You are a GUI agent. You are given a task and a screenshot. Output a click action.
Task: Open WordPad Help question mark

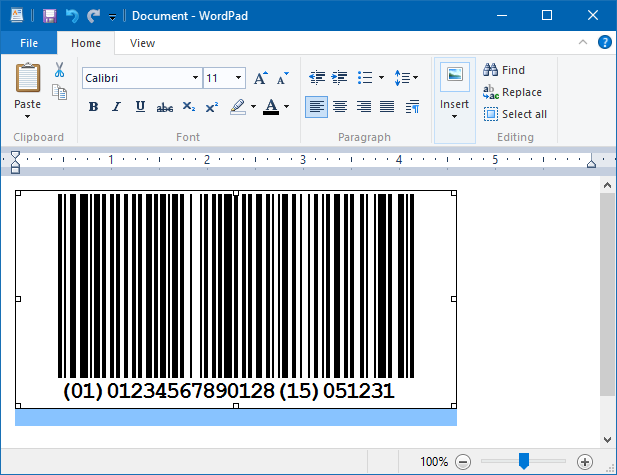coord(604,42)
